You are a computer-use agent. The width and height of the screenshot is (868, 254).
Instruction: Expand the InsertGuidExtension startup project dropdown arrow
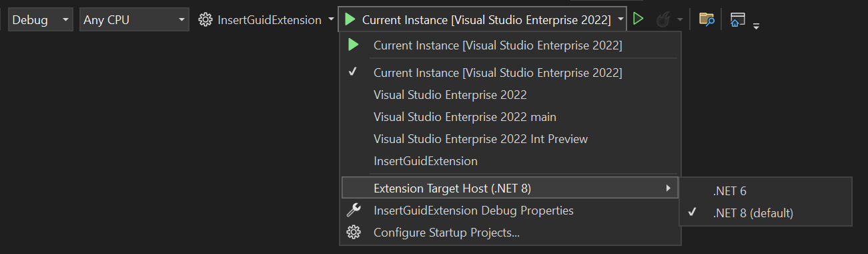(x=332, y=20)
